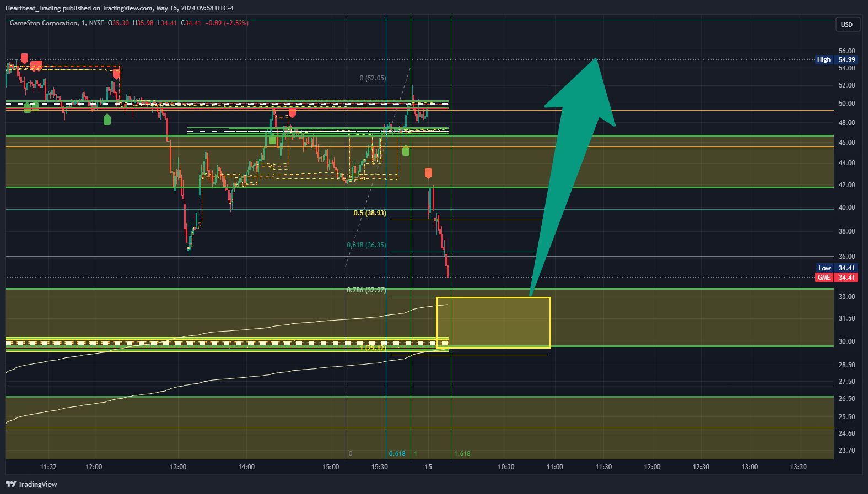Click the close value C34.41

(191, 23)
